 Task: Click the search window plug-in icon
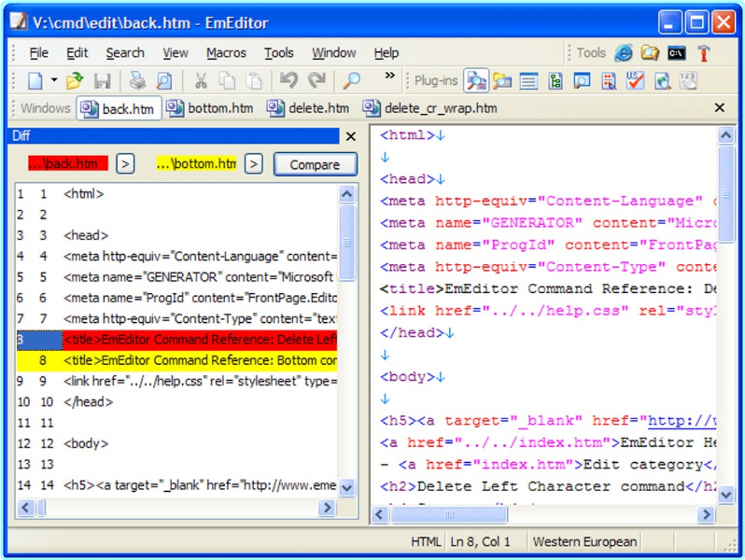point(582,81)
